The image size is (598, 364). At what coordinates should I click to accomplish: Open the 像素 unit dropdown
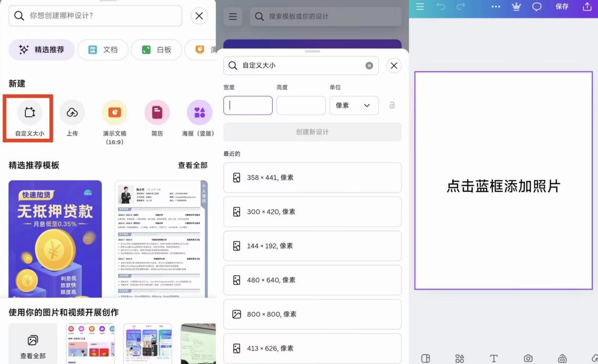click(354, 105)
